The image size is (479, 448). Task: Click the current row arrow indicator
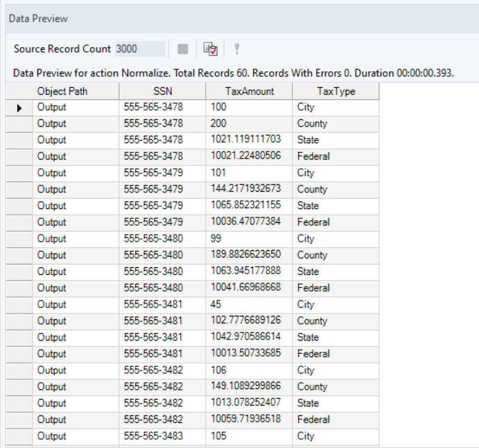(x=19, y=108)
